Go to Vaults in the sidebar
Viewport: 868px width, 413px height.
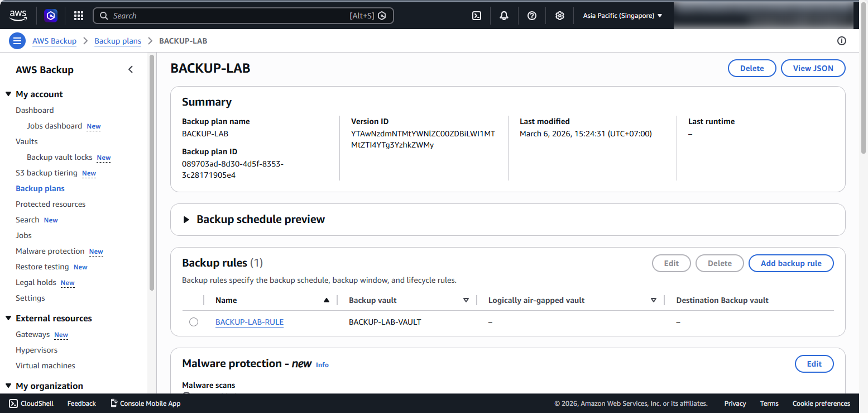[27, 141]
